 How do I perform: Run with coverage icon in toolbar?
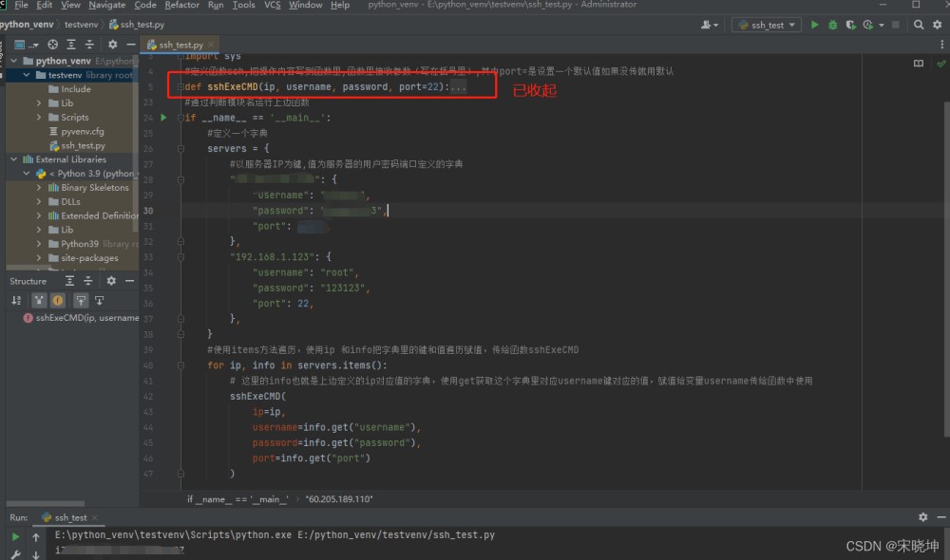pyautogui.click(x=850, y=25)
